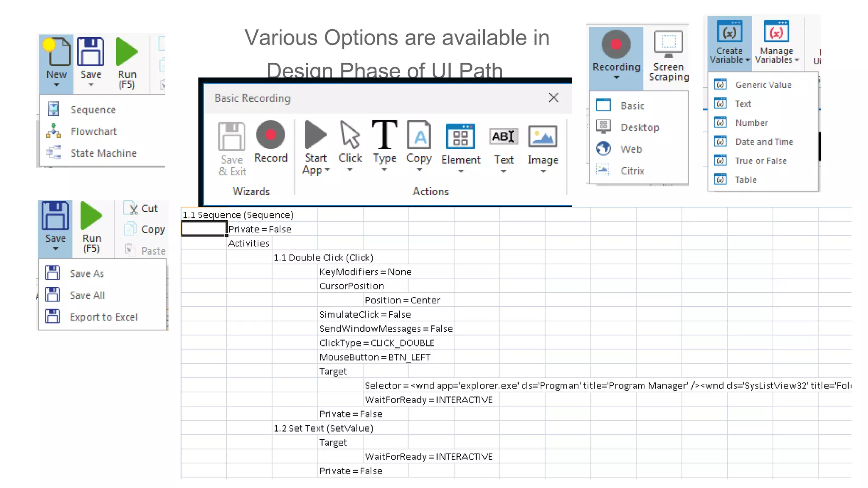Viewport: 868px width, 488px height.
Task: Click cell 'SimulateClick = False'
Action: pos(364,315)
